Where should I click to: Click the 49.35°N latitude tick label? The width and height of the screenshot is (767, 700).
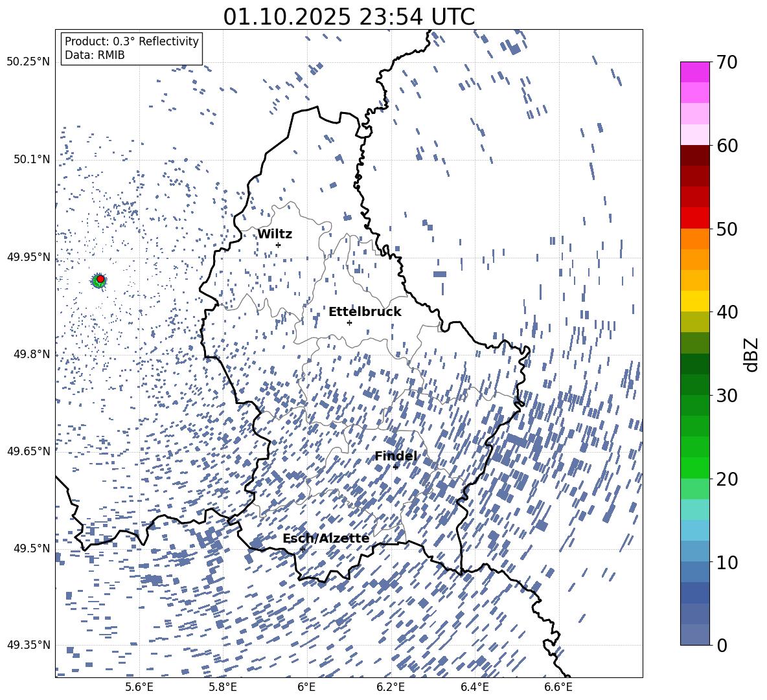[29, 645]
